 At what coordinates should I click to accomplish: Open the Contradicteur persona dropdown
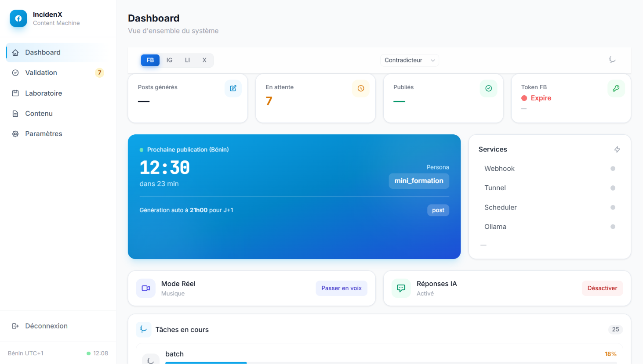coord(409,60)
